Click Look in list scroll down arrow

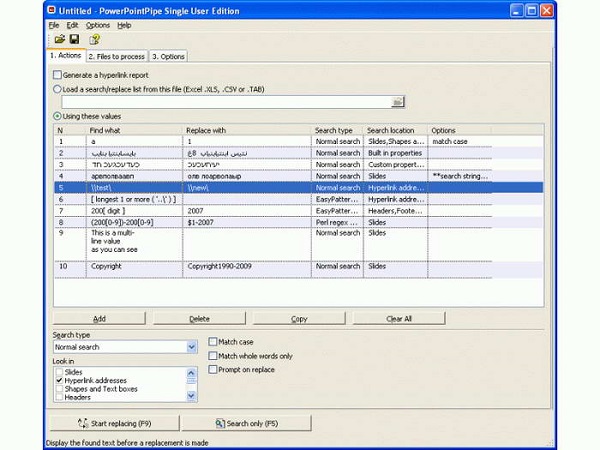click(x=191, y=396)
